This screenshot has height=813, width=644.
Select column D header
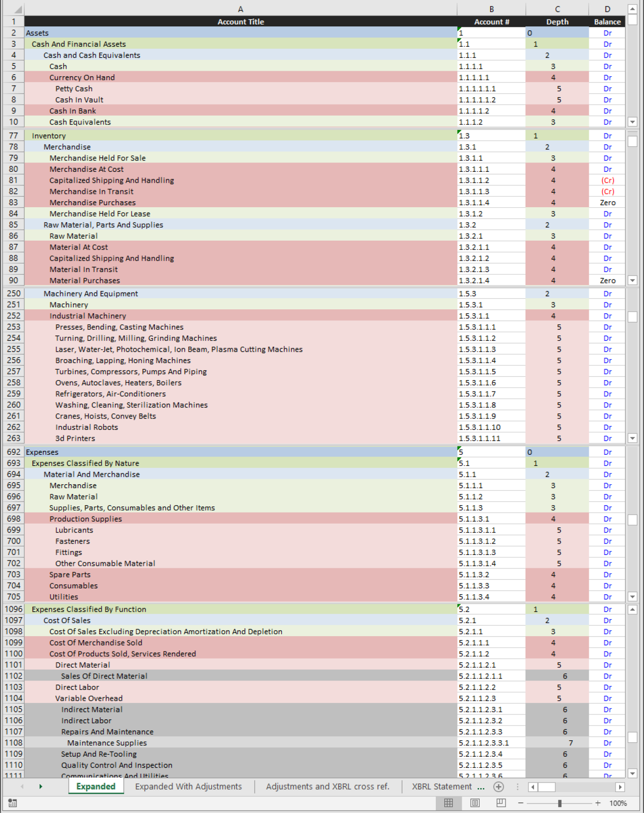click(608, 9)
